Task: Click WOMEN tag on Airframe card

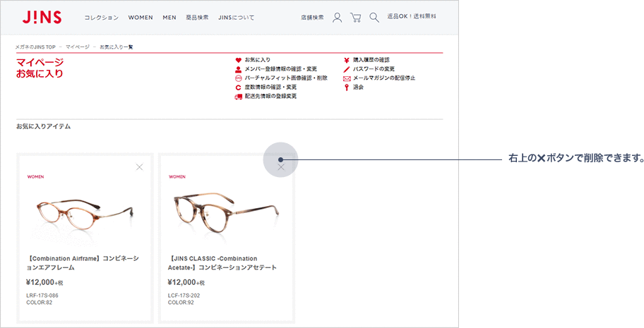Action: pos(36,177)
